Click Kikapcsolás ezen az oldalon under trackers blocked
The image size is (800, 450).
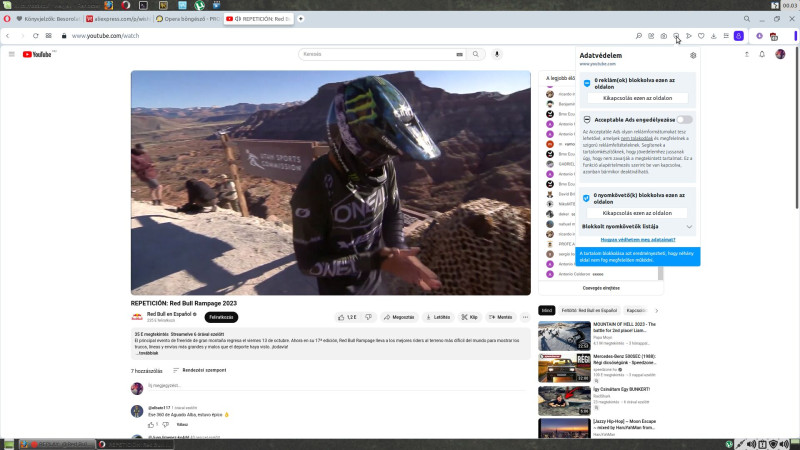click(x=637, y=213)
